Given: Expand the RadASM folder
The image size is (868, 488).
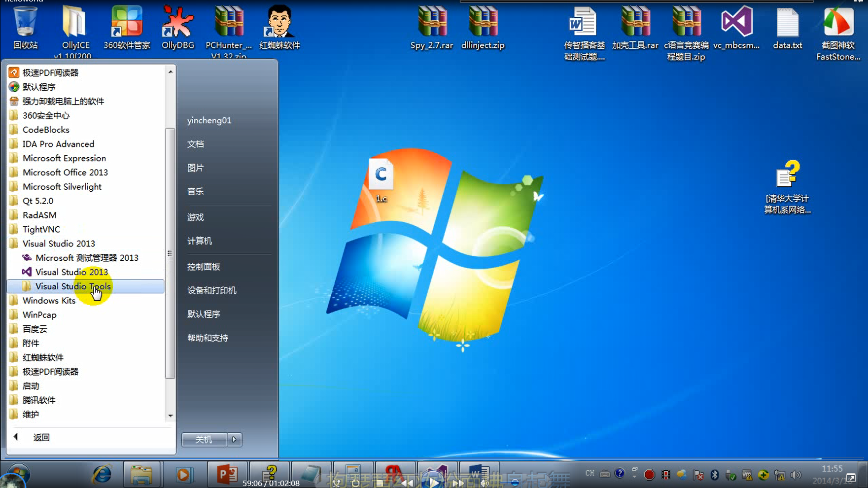Looking at the screenshot, I should (86, 215).
